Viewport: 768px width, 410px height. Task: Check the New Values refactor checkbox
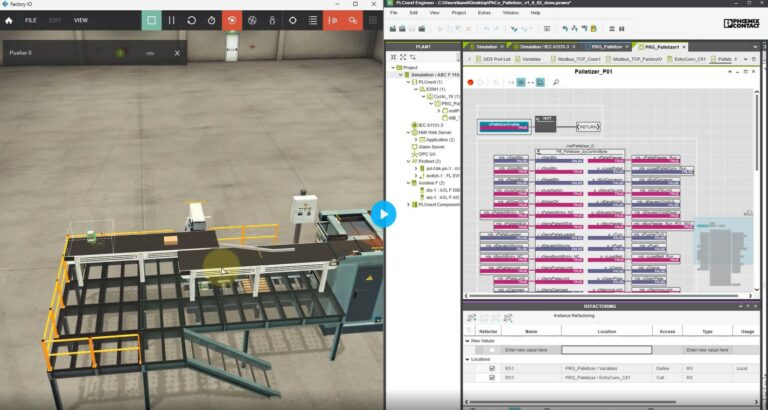492,350
